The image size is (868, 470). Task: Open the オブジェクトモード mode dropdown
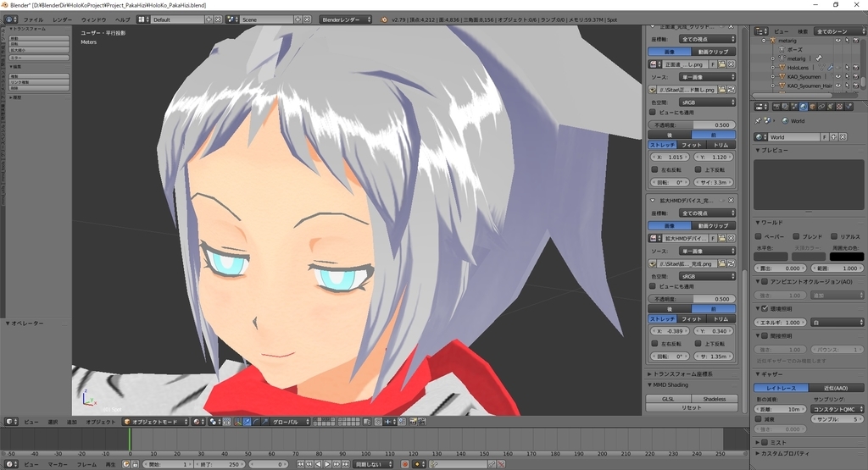(156, 422)
